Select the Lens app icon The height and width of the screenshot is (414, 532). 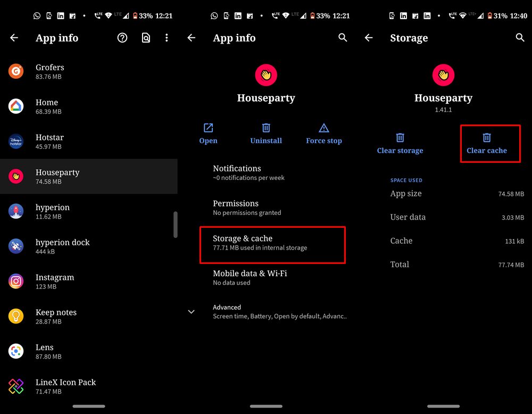[x=16, y=351]
